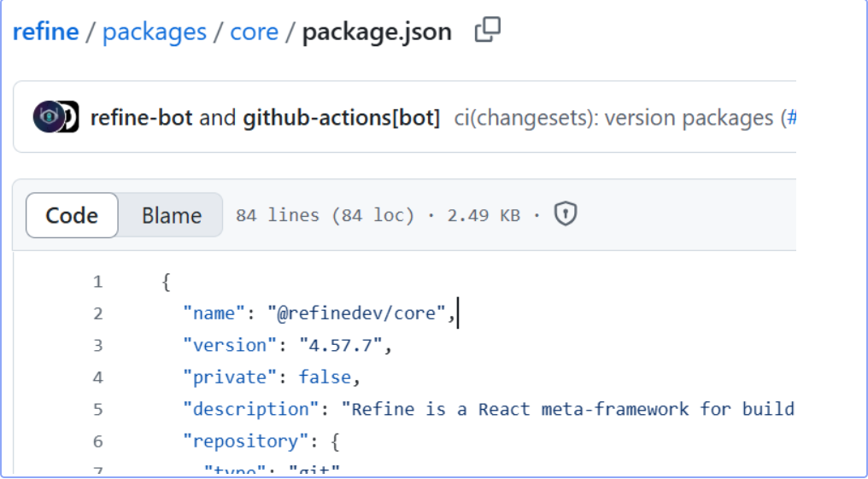Open the core folder breadcrumb
The width and height of the screenshot is (868, 479).
pos(254,32)
